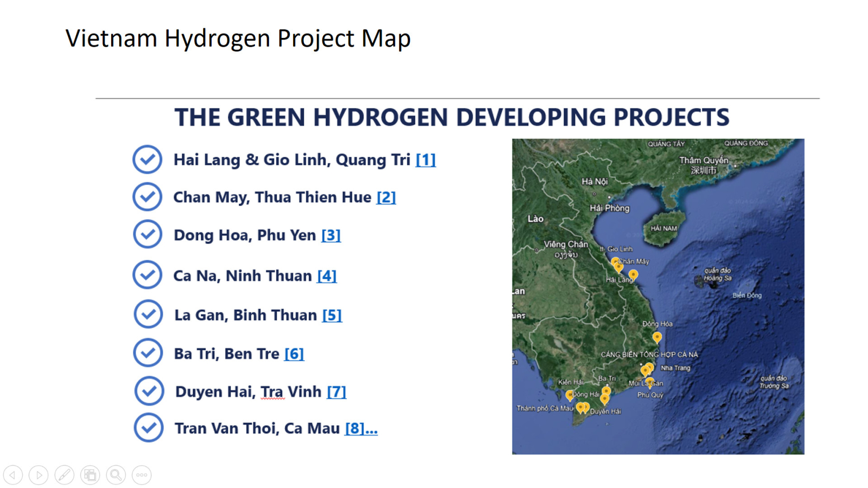This screenshot has height=488, width=868.
Task: Open the [4] link for Ca Na
Action: (x=327, y=276)
